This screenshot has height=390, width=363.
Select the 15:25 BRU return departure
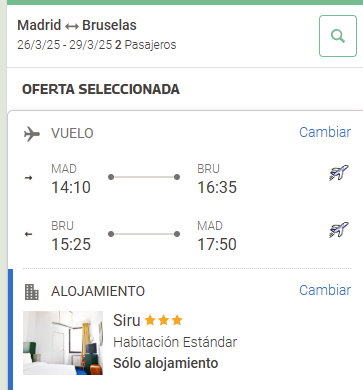click(x=71, y=244)
